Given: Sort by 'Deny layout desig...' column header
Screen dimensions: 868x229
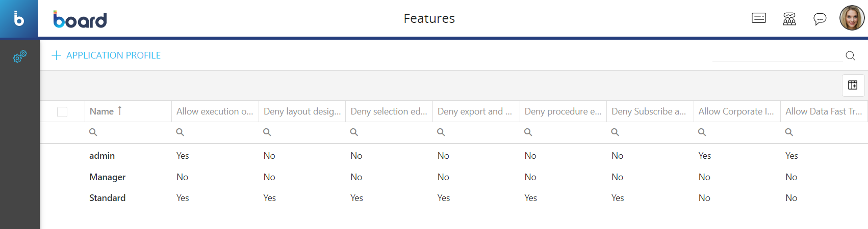Looking at the screenshot, I should pyautogui.click(x=302, y=111).
